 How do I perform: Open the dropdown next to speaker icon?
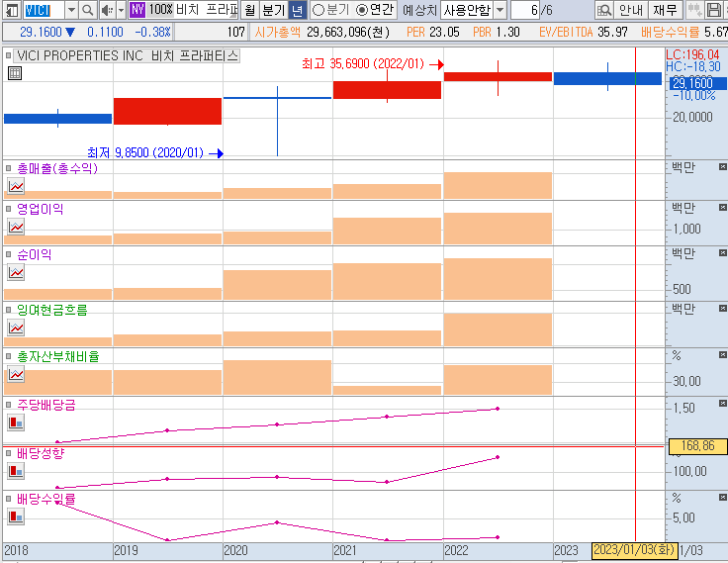[x=121, y=10]
